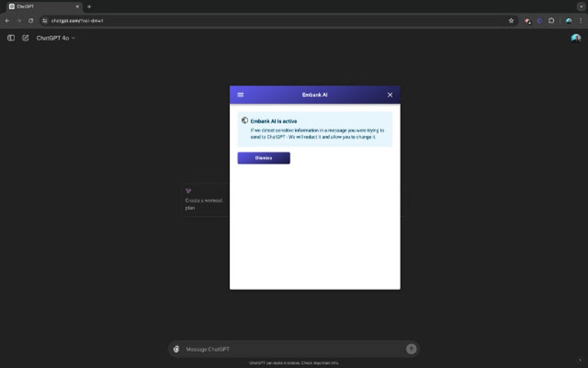Viewport: 588px width, 368px height.
Task: Click the shield icon beside Embank AI is active
Action: point(245,121)
